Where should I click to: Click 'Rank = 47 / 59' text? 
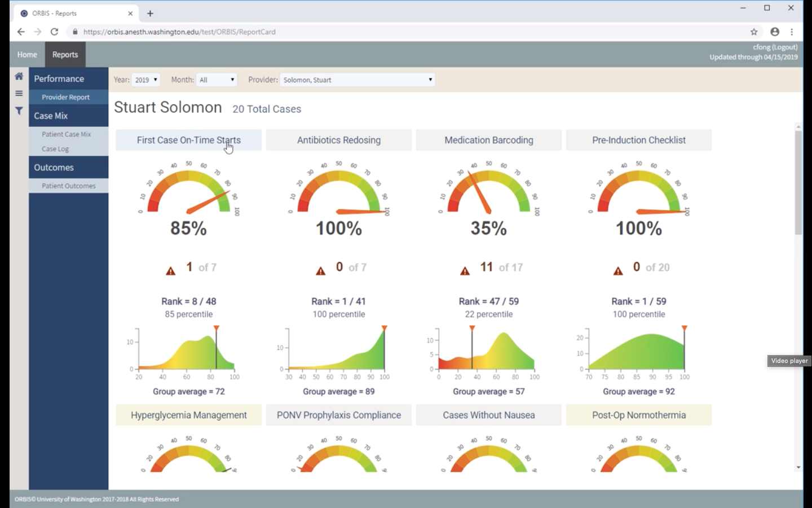[x=489, y=301]
